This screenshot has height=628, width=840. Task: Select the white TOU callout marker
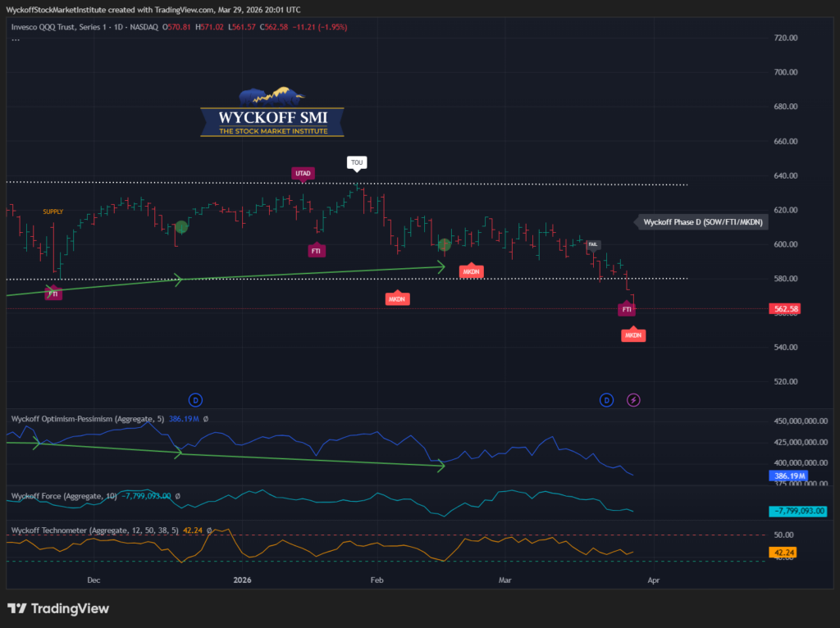(357, 162)
